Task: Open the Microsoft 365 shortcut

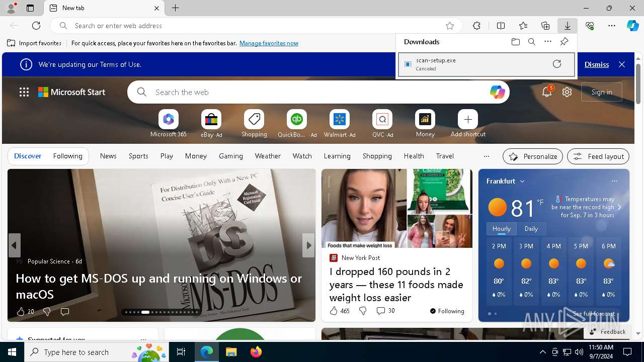Action: click(x=169, y=124)
